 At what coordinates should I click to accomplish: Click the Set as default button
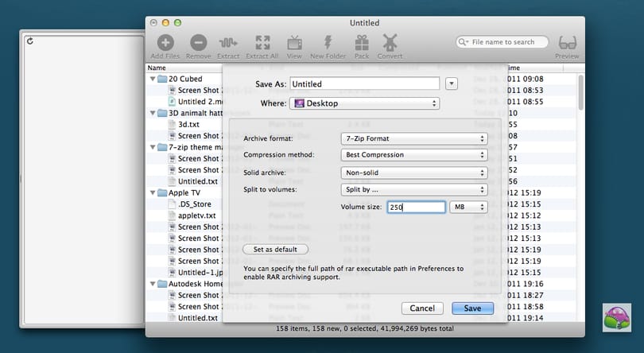[275, 250]
